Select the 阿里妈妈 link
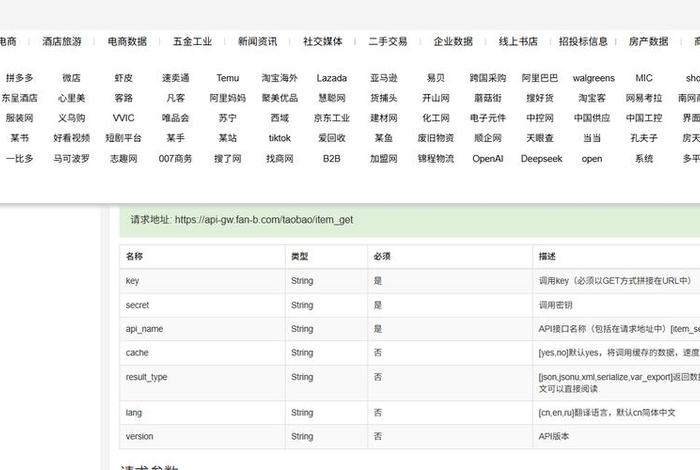 [x=228, y=98]
